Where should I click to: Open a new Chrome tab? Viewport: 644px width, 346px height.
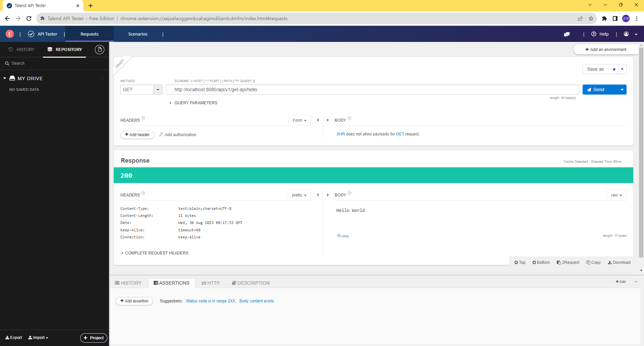point(91,5)
